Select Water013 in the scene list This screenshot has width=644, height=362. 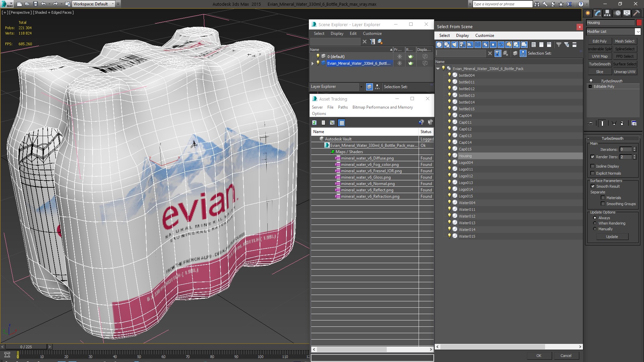pyautogui.click(x=467, y=223)
